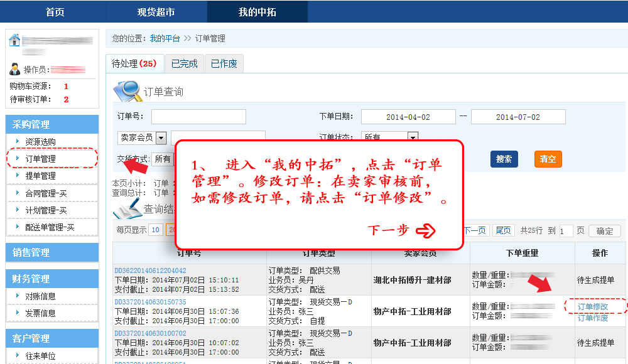Switch to the 已完成 tab
Image resolution: width=628 pixels, height=364 pixels.
184,63
